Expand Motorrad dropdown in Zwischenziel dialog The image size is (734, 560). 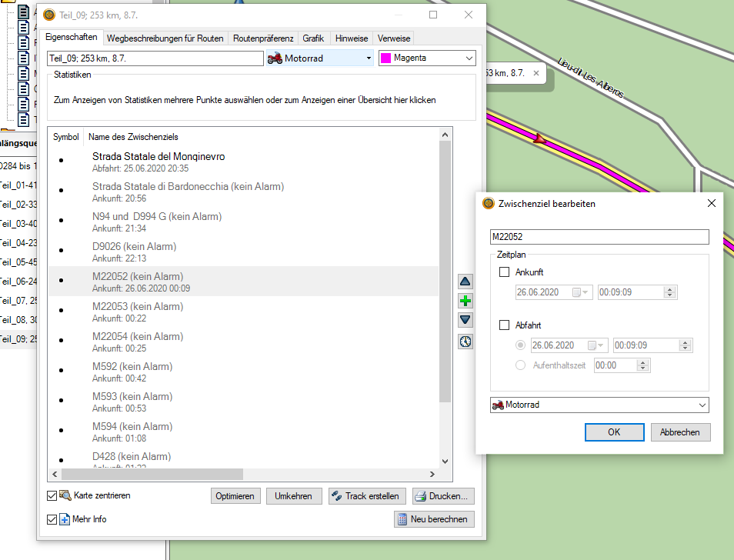pos(701,405)
